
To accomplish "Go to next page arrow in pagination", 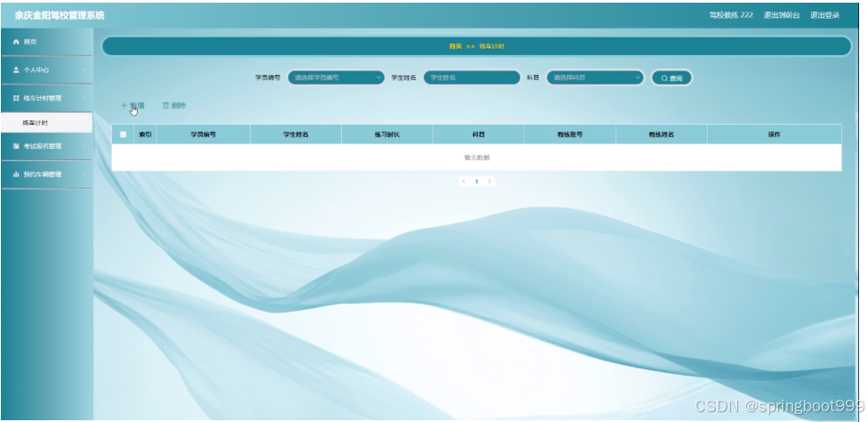I will click(x=490, y=181).
